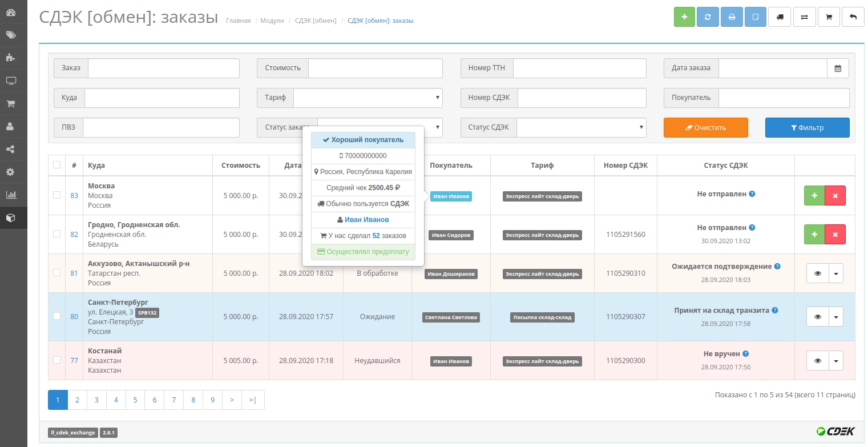868x447 pixels.
Task: Click the printer header toolbar button
Action: coord(732,17)
